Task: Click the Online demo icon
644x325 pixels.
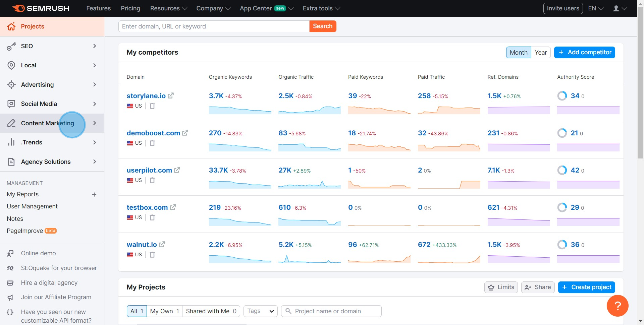Action: point(10,254)
